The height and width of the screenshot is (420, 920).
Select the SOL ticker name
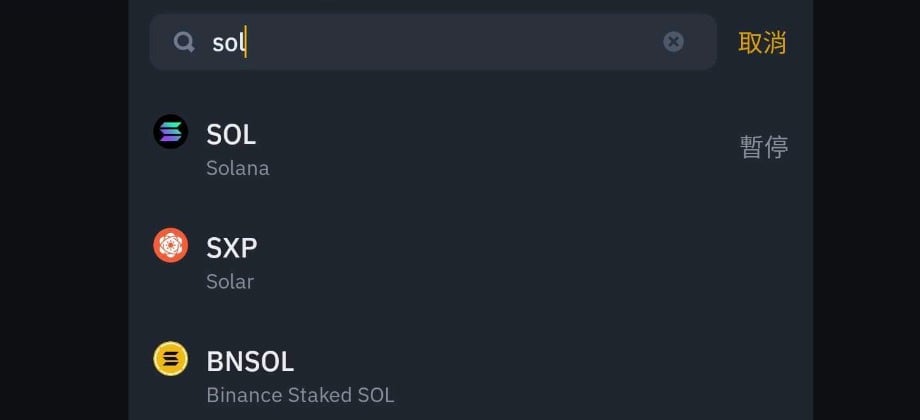(x=231, y=134)
